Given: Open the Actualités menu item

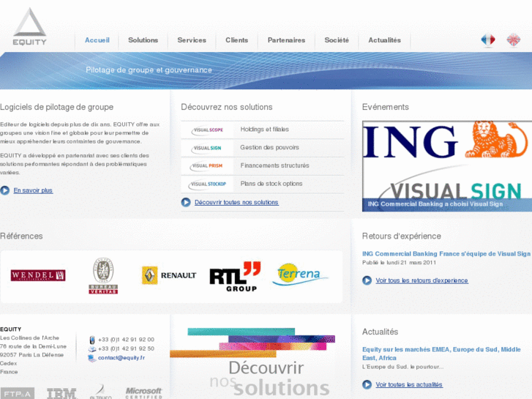Looking at the screenshot, I should click(384, 40).
